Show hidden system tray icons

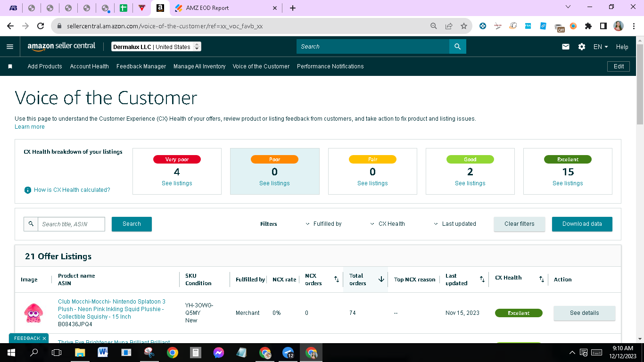(x=572, y=353)
